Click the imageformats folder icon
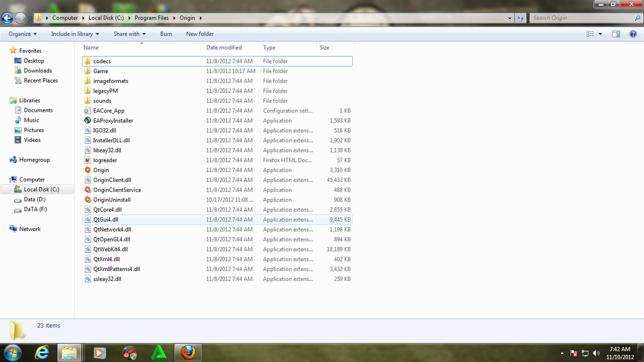The height and width of the screenshot is (362, 644). (88, 81)
